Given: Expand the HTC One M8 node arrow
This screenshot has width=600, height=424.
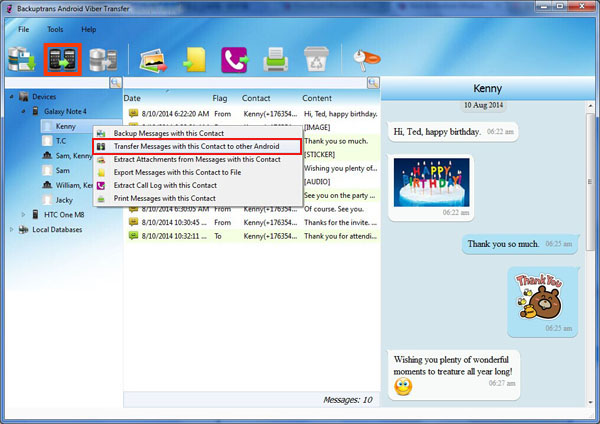Looking at the screenshot, I should pos(23,215).
